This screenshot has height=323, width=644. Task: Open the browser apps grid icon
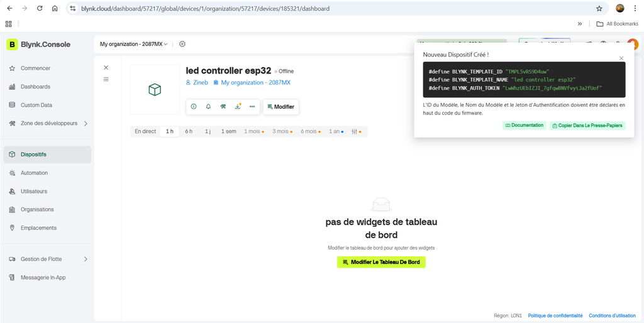click(8, 24)
